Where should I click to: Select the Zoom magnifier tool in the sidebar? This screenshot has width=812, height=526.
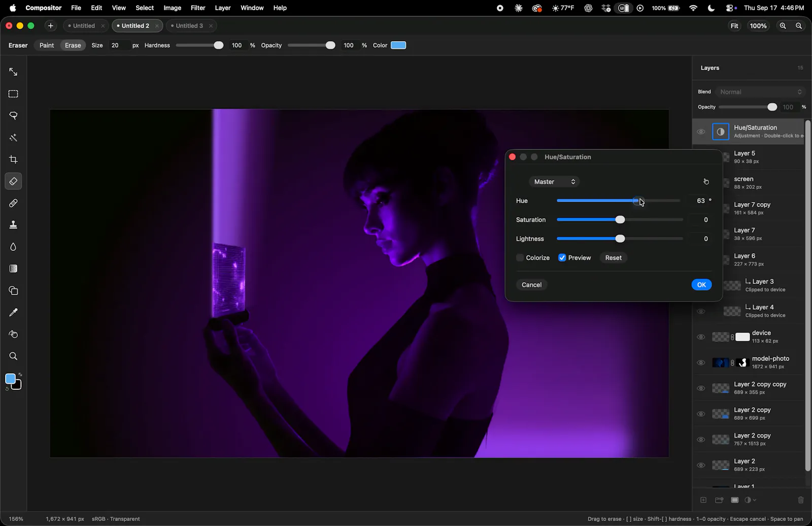pyautogui.click(x=13, y=356)
